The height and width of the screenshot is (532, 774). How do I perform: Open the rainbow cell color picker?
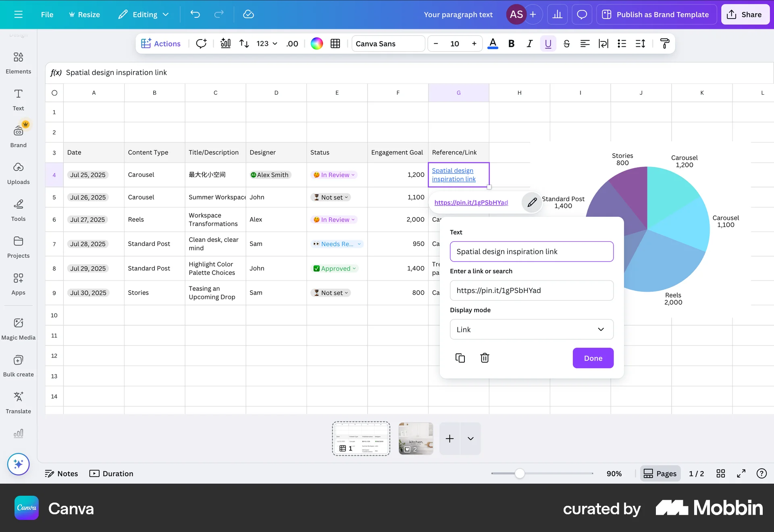click(x=317, y=44)
